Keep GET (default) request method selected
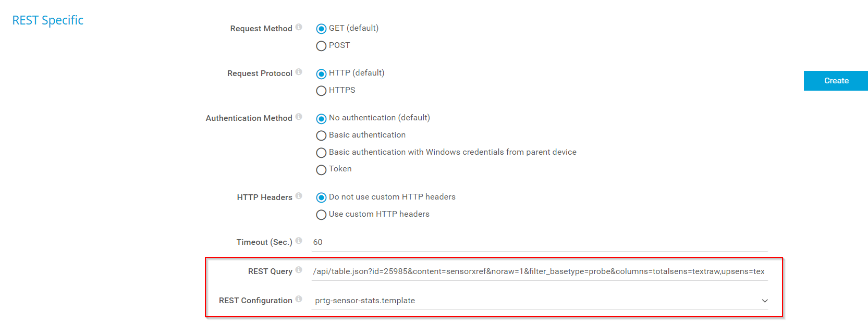Screen dimensions: 868x323 321,29
